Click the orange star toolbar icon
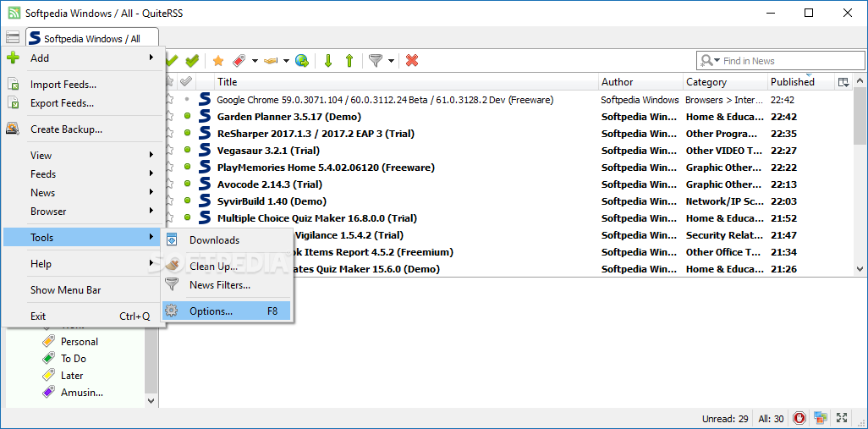Image resolution: width=868 pixels, height=429 pixels. point(218,60)
